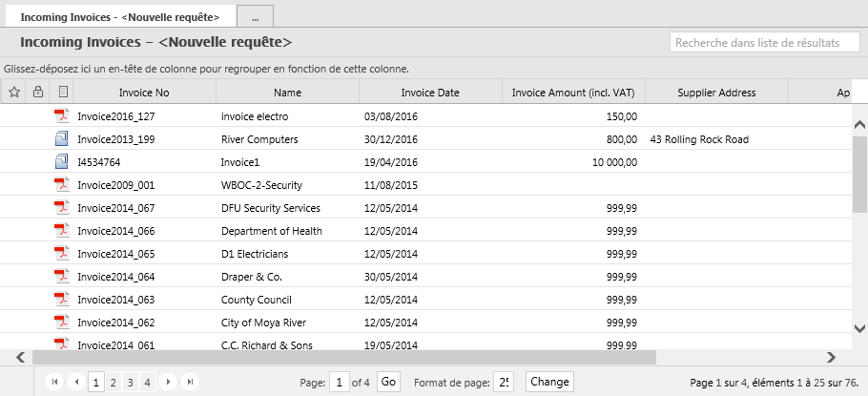Image resolution: width=868 pixels, height=396 pixels.
Task: Click the document icon for I4534764
Action: (x=62, y=162)
